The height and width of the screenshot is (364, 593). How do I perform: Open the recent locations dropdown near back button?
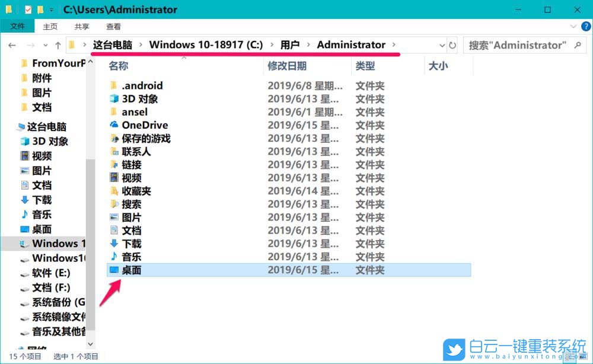click(x=44, y=44)
